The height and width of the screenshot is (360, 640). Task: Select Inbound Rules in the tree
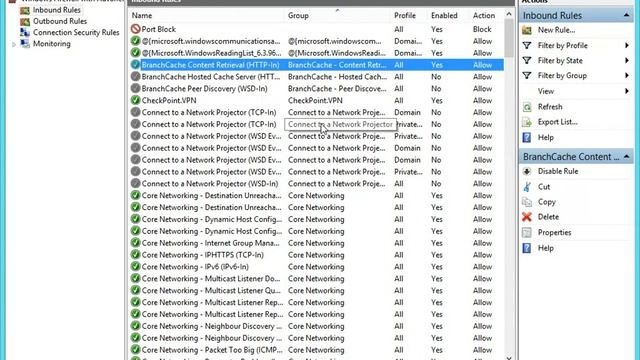[56, 10]
